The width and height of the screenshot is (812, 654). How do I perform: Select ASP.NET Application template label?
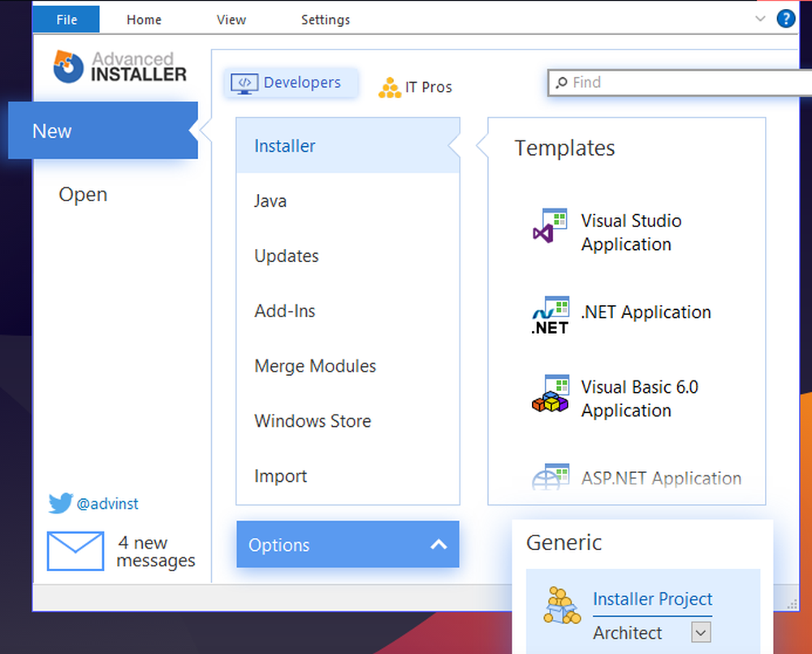pyautogui.click(x=661, y=478)
